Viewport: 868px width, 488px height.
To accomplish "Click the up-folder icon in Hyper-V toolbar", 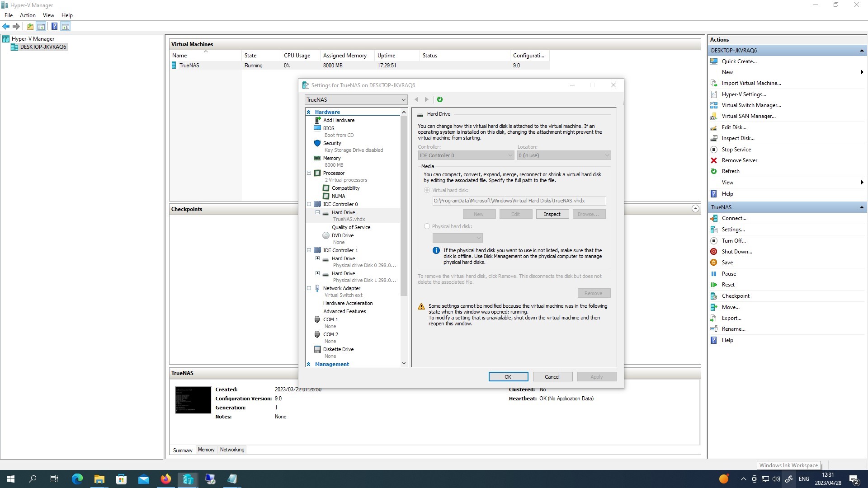I will [x=30, y=26].
